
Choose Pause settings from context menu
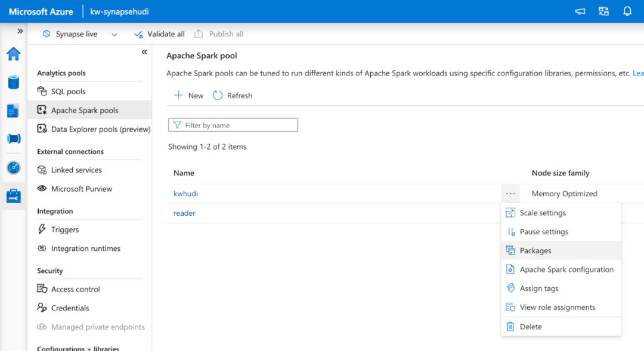click(x=561, y=232)
